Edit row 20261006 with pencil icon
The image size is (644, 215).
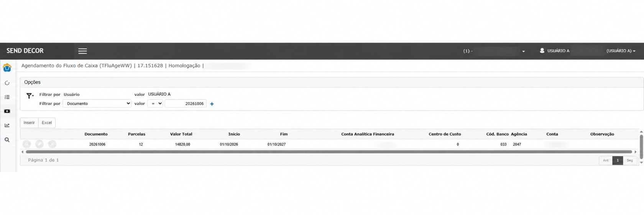[39, 144]
